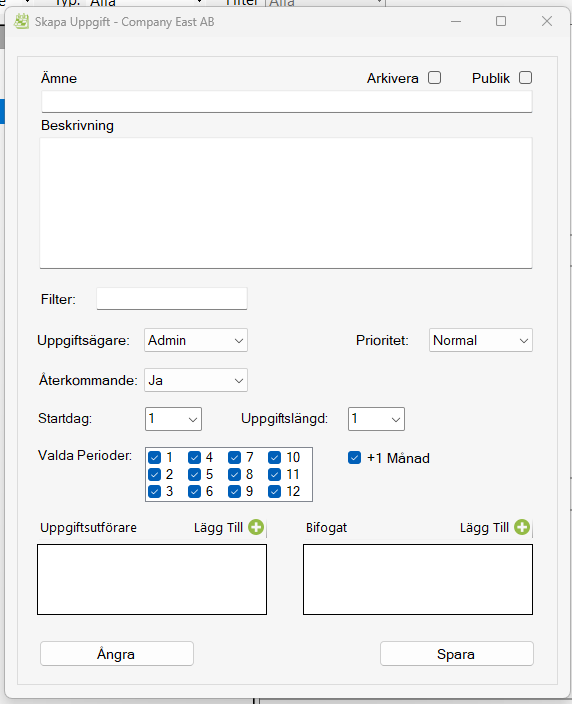Uncheck period 12 in Valda Perioder
The width and height of the screenshot is (572, 704).
coord(274,492)
